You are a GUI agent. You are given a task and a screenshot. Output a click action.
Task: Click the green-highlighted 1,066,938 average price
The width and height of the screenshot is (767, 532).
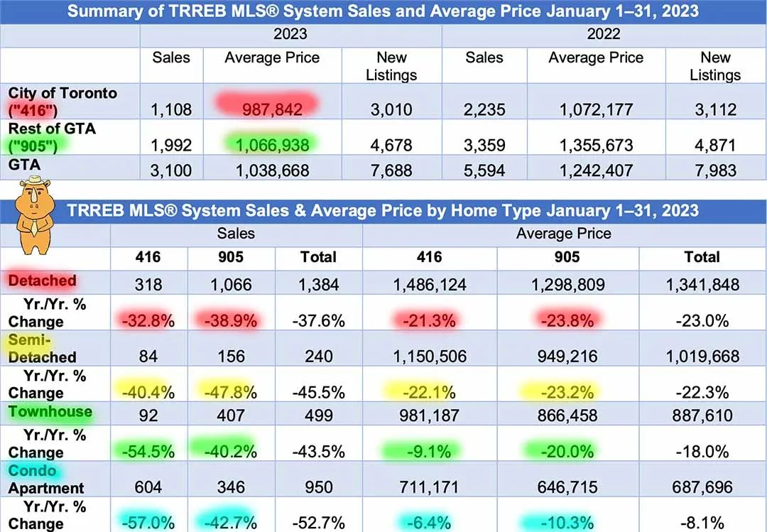click(x=272, y=145)
